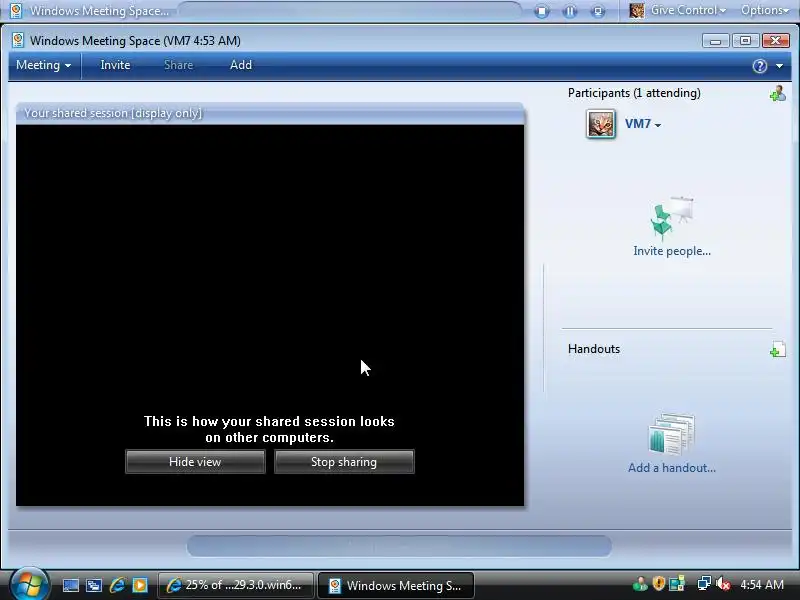Click the add-handout icon beside Handouts header
The width and height of the screenshot is (800, 600).
(x=778, y=349)
